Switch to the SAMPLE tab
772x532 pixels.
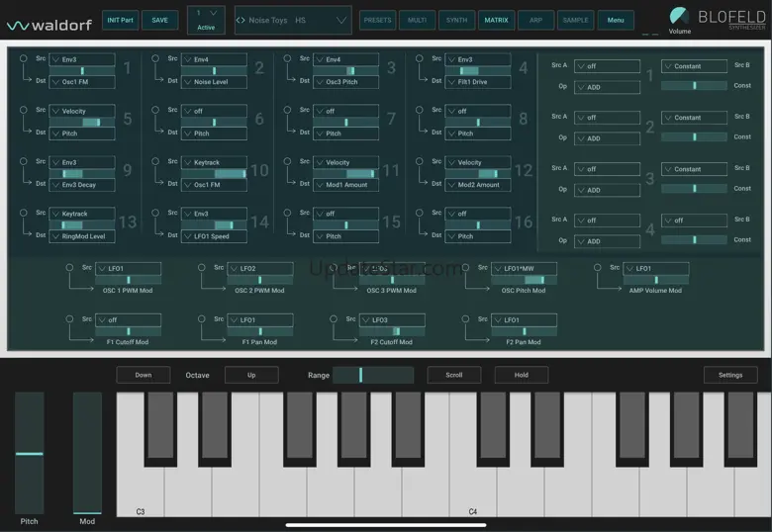click(576, 20)
